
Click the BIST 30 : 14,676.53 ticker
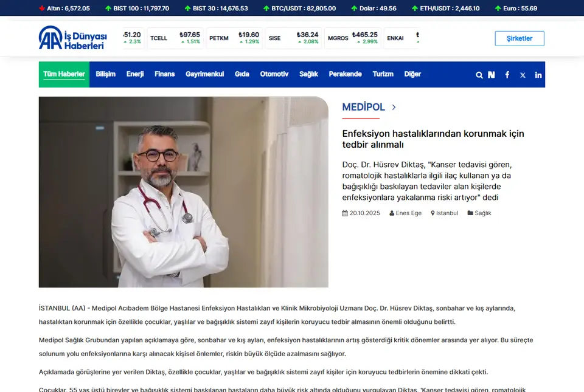[x=220, y=8]
